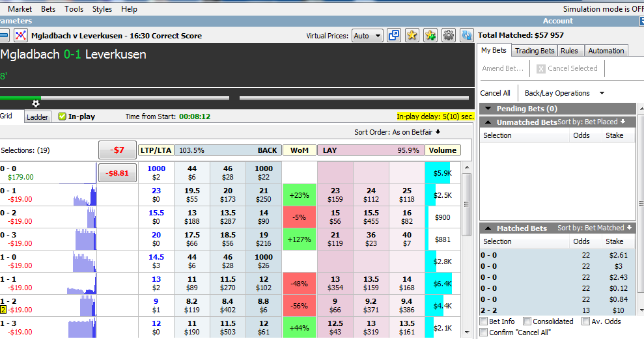Click the cyan volume bar for 1 - 1
644x339 pixels.
[438, 284]
